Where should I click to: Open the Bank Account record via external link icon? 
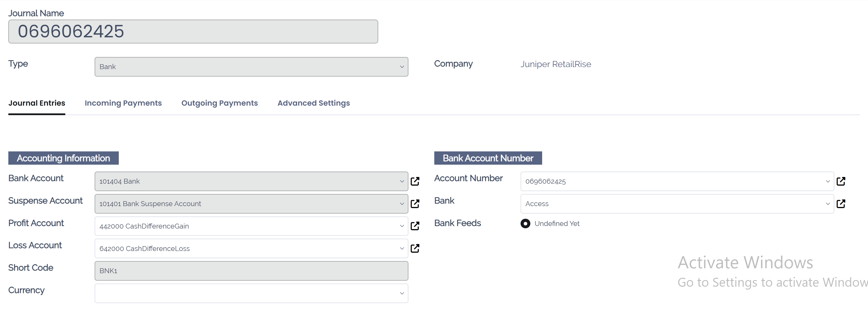click(416, 181)
